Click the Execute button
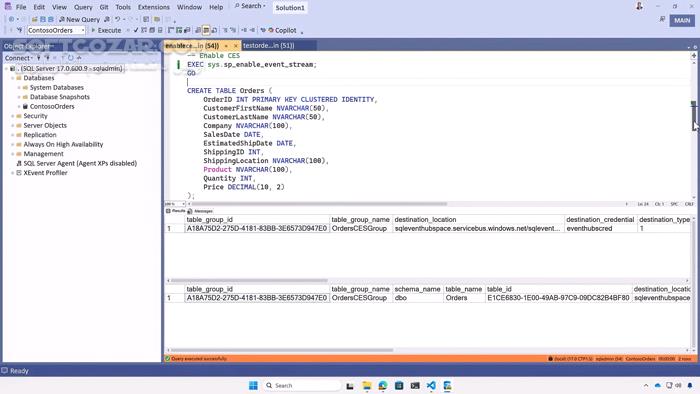The height and width of the screenshot is (394, 700). click(106, 30)
